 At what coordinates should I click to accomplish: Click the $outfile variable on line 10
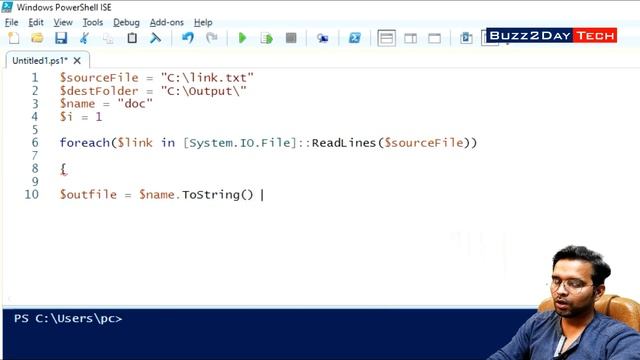coord(88,194)
